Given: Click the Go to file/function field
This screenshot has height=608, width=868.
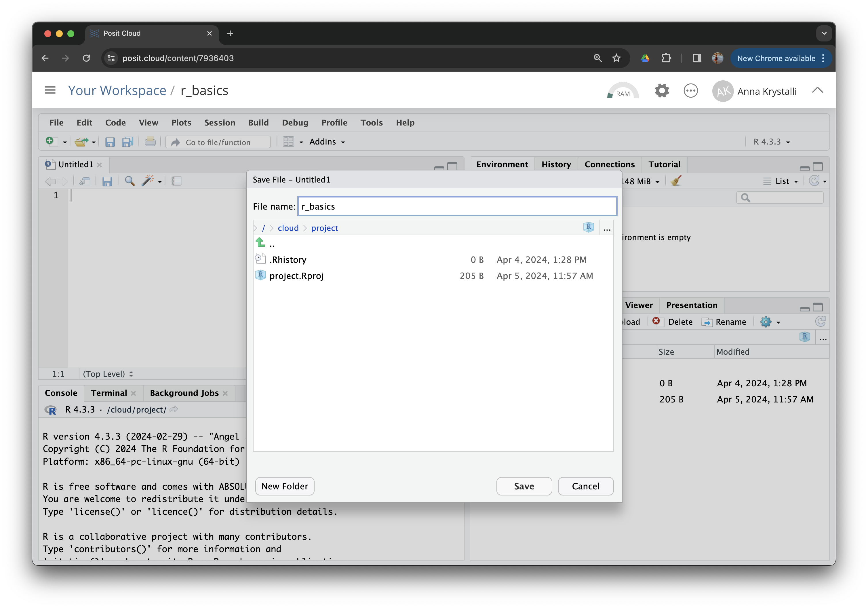Looking at the screenshot, I should pyautogui.click(x=218, y=142).
